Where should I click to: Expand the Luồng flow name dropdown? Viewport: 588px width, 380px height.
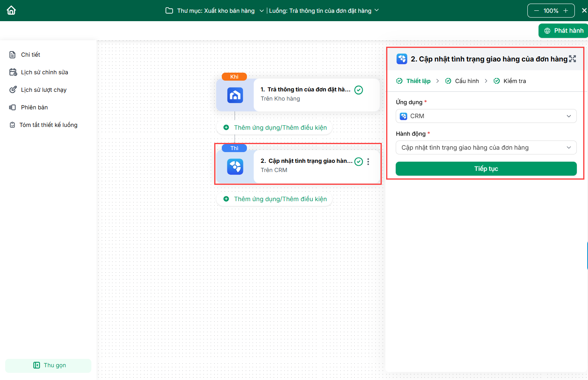tap(377, 10)
